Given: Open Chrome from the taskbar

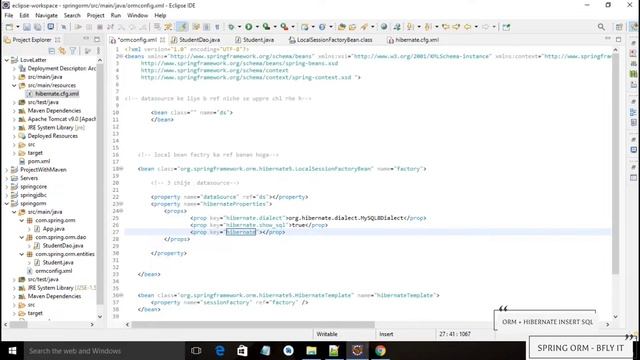Looking at the screenshot, I should [380, 351].
